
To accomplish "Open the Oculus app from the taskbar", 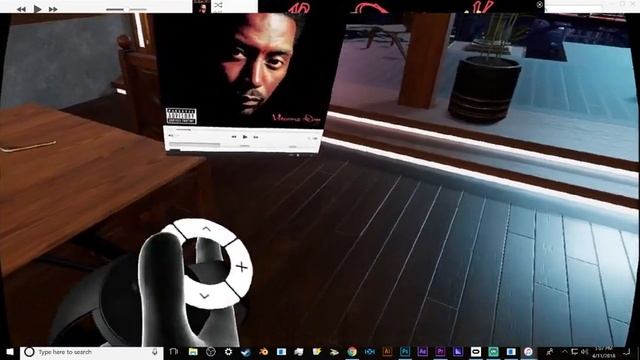I will tap(476, 352).
